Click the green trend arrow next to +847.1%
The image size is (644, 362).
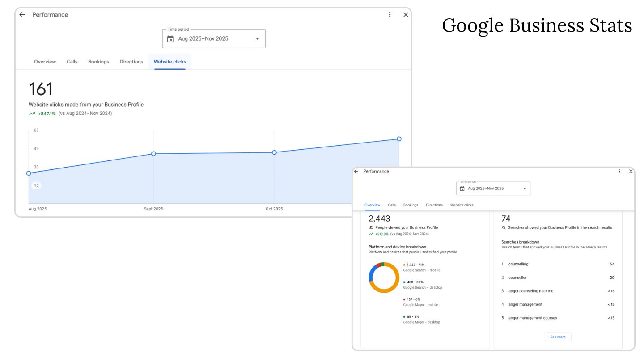click(31, 113)
